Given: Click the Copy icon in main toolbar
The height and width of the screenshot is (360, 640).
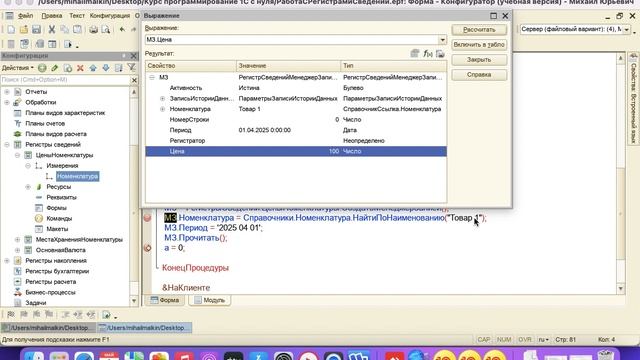Looking at the screenshot, I should click(x=64, y=29).
